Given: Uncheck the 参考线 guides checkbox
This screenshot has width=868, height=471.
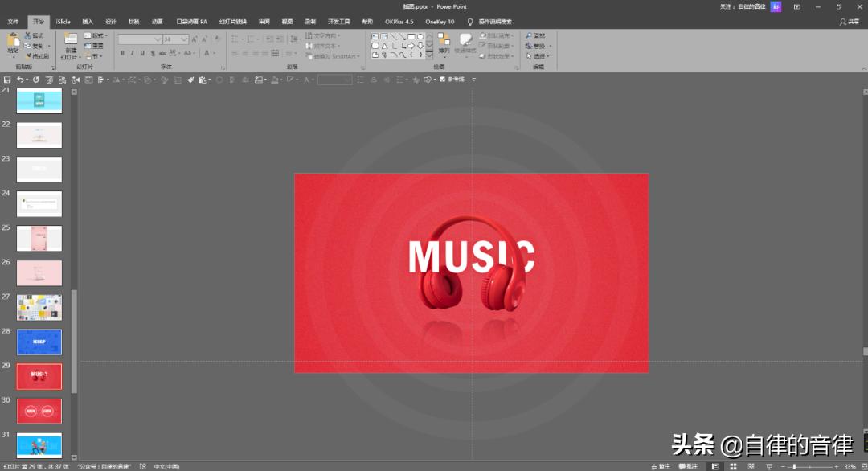Looking at the screenshot, I should click(443, 80).
